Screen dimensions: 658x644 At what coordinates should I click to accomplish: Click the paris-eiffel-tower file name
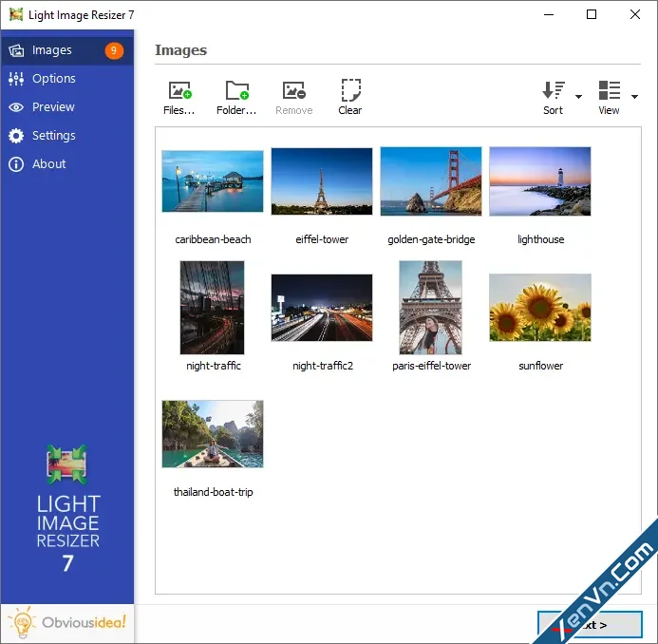[431, 366]
